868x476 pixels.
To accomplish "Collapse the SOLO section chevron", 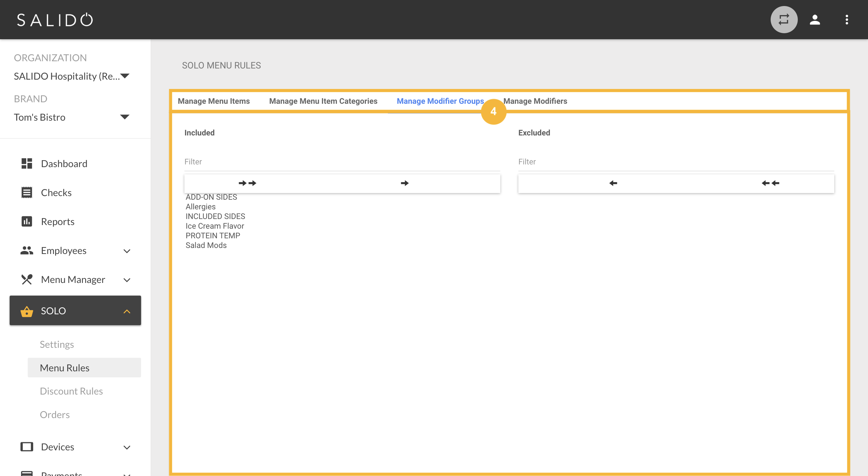I will click(x=127, y=311).
